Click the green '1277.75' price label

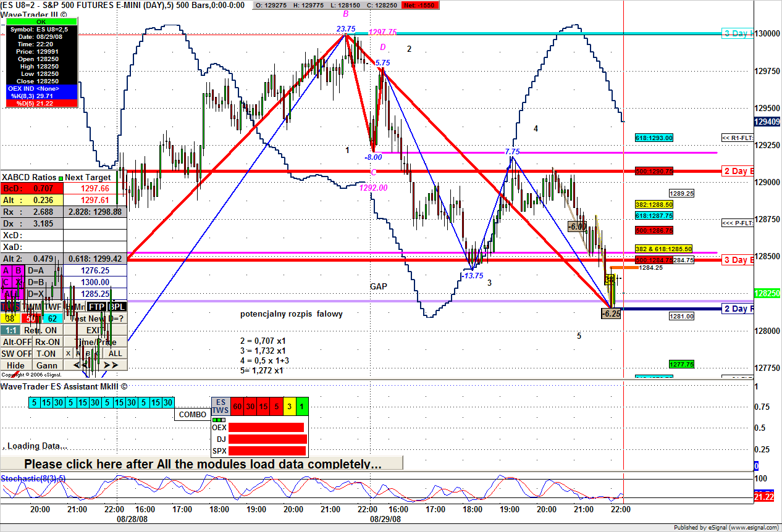pyautogui.click(x=681, y=364)
